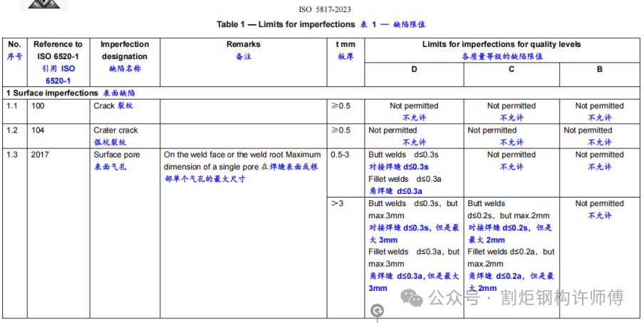
Task: Click the 'Surface pore' imperfection cell
Action: (117, 155)
